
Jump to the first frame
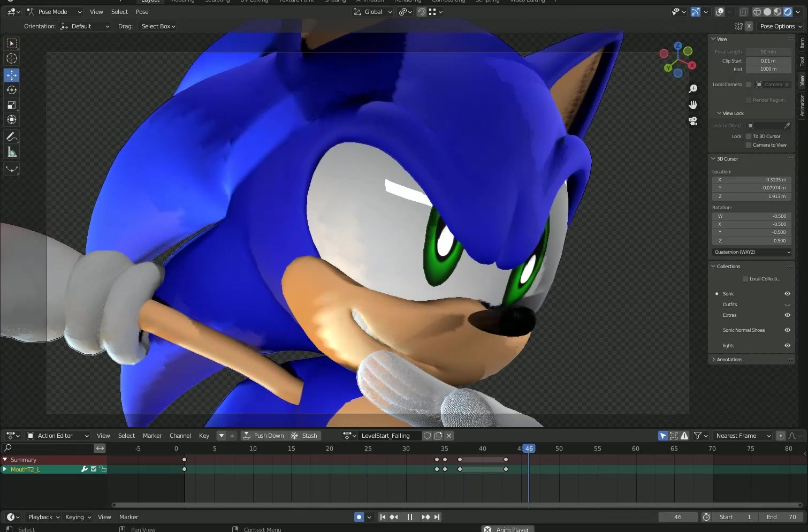(x=383, y=517)
